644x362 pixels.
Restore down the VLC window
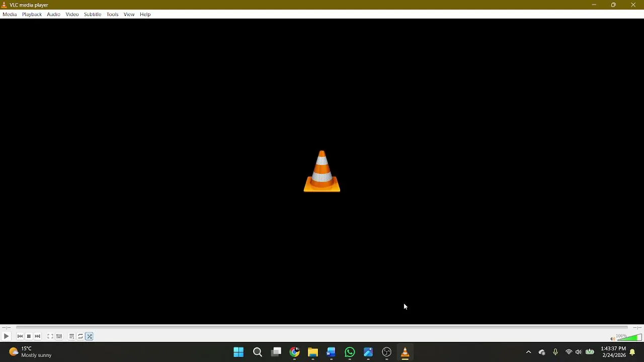[x=613, y=5]
